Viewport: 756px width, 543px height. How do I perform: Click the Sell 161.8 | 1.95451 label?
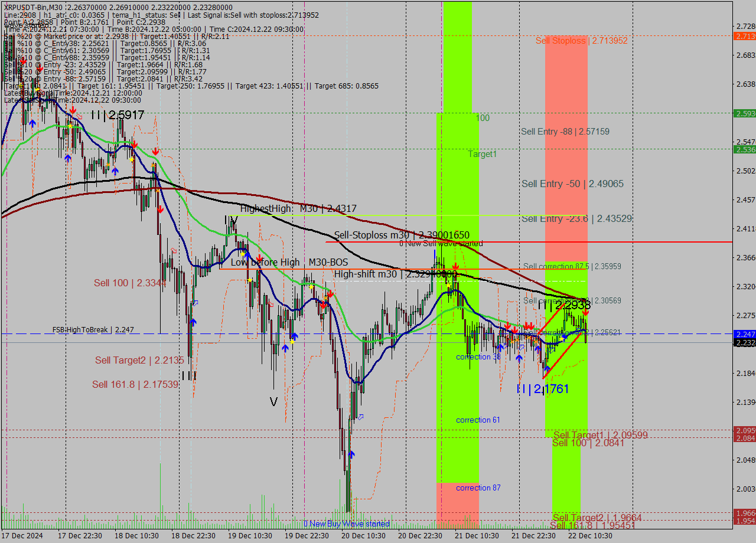(x=592, y=525)
